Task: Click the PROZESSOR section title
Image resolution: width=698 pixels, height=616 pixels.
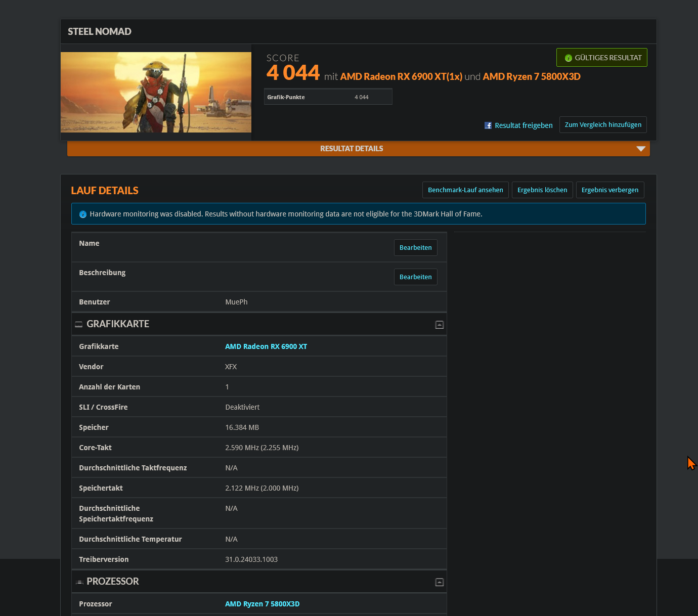Action: [x=112, y=582]
